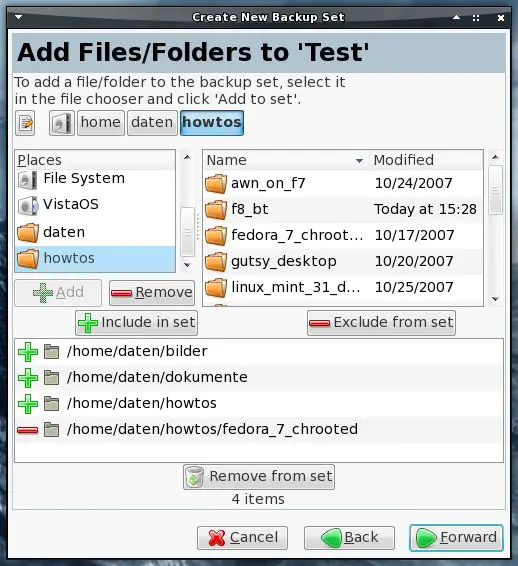Click the Places scrollbar thumb

pyautogui.click(x=187, y=232)
